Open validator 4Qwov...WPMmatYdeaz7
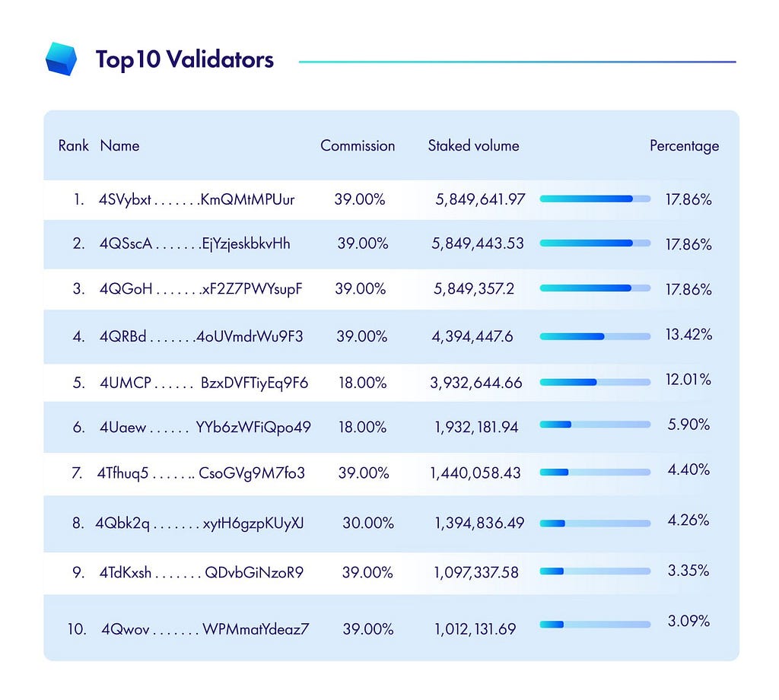Image resolution: width=779 pixels, height=700 pixels. pos(205,629)
